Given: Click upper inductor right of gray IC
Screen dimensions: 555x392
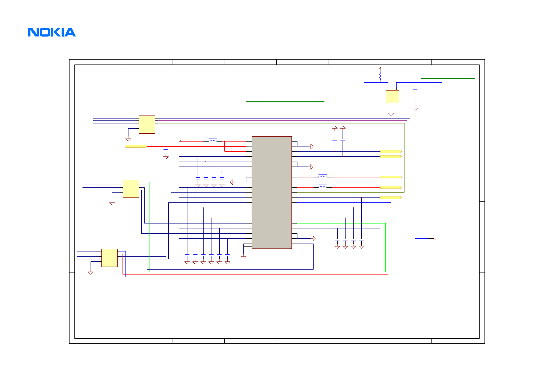Looking at the screenshot, I should (x=322, y=177).
